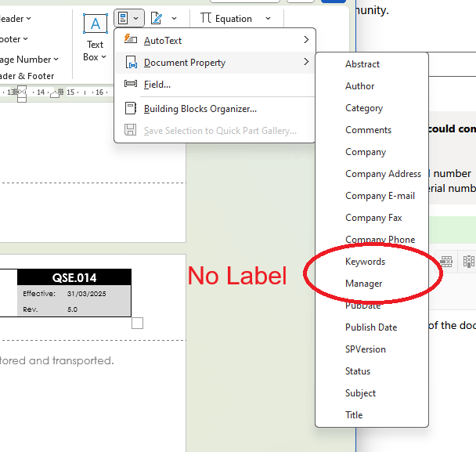Insert the Keywords document property

(372, 262)
